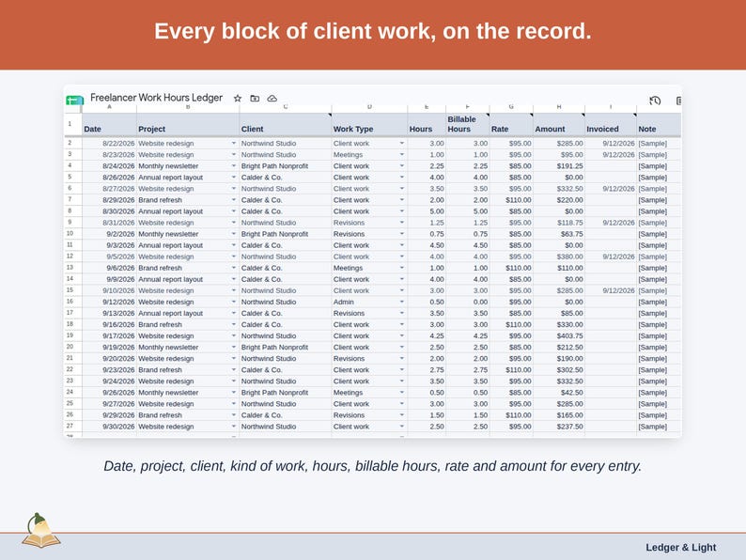Viewport: 746px width, 560px height.
Task: Select the Client header cell
Action: [x=286, y=125]
